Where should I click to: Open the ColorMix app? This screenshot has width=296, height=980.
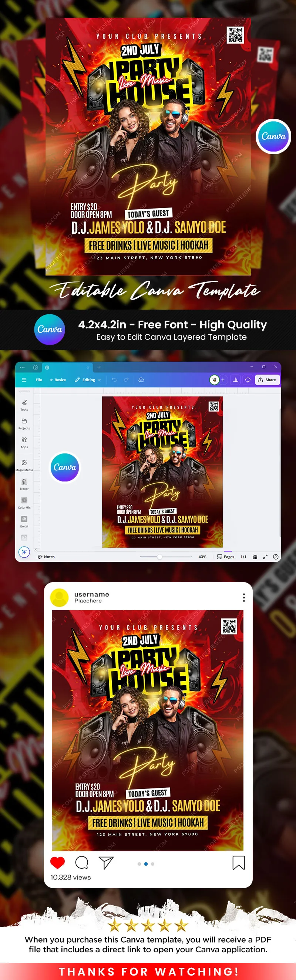pos(24,502)
